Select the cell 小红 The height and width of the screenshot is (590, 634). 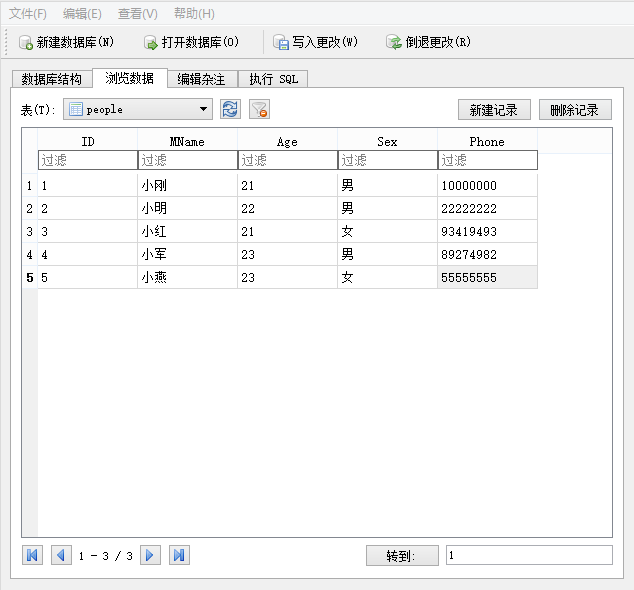coord(188,232)
